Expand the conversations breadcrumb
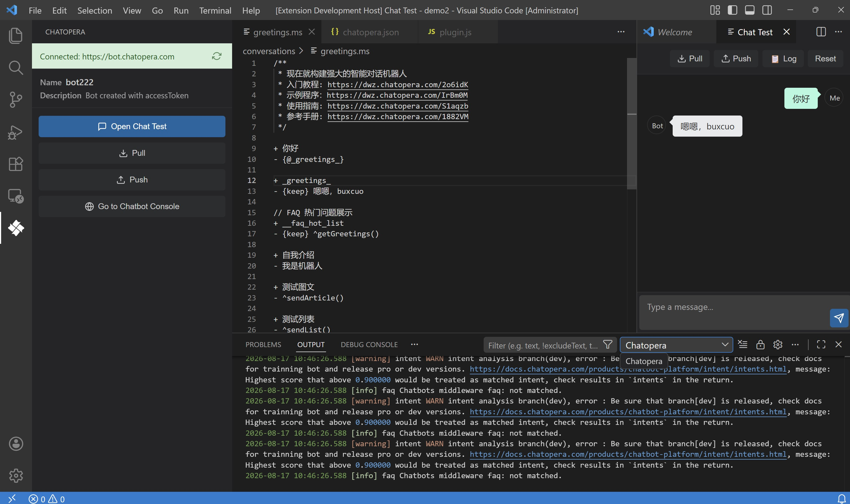Image resolution: width=850 pixels, height=504 pixels. 269,51
